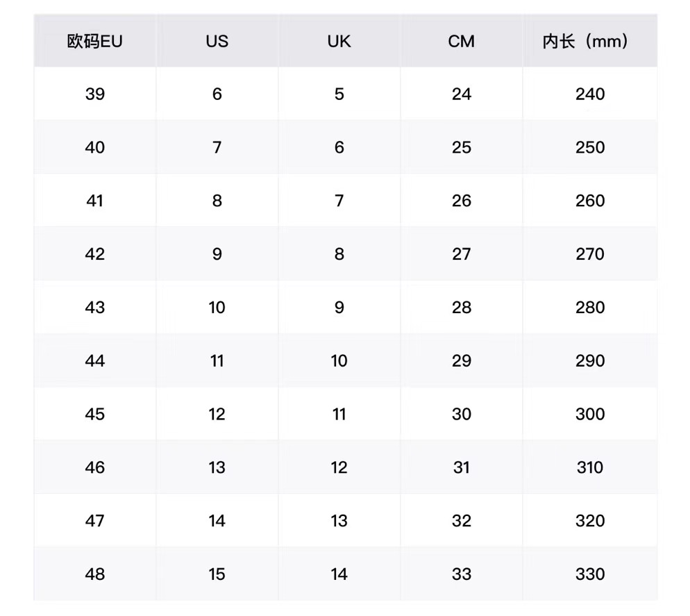Click the CM column header
690x616 pixels.
461,42
